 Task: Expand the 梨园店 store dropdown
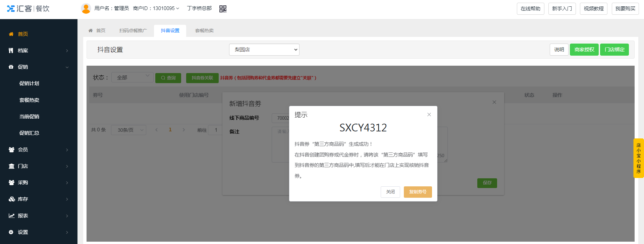(264, 50)
